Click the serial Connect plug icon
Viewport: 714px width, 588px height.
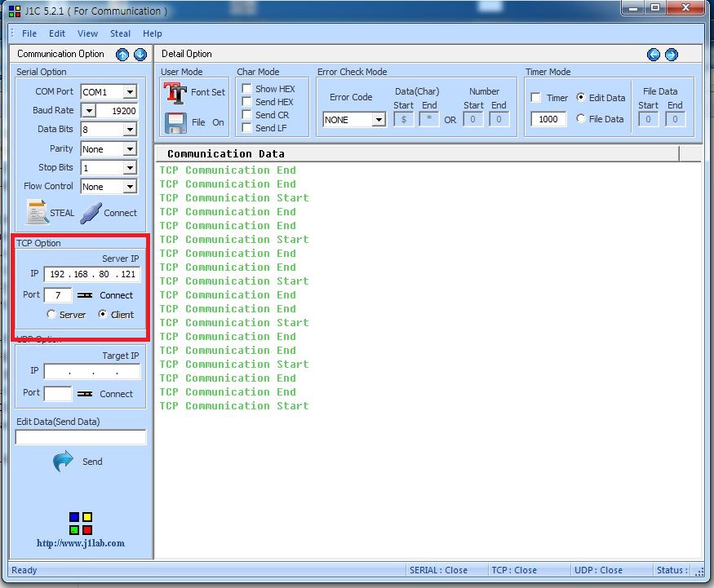pos(91,213)
